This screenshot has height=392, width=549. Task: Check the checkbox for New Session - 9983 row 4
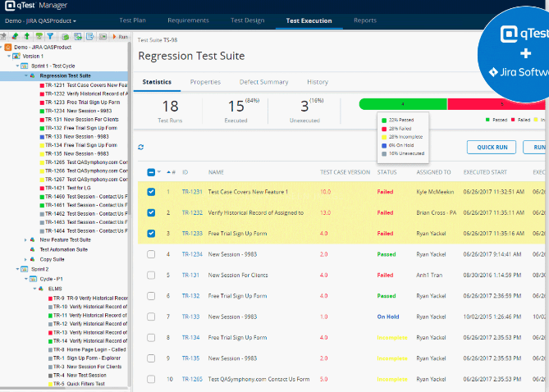(150, 254)
